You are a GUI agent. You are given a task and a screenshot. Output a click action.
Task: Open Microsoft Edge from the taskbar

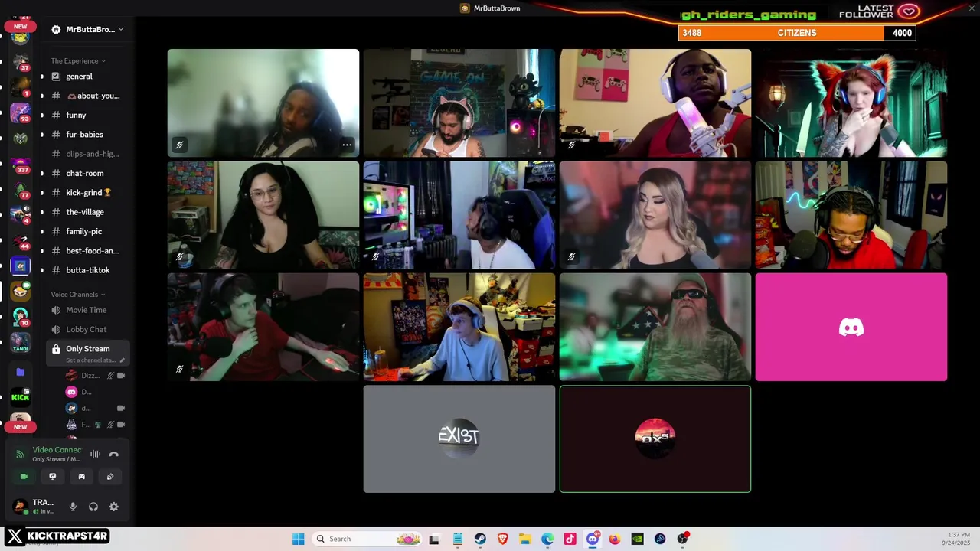547,539
